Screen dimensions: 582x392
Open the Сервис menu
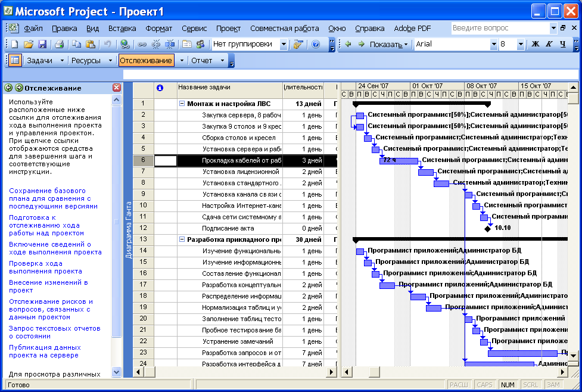point(194,28)
